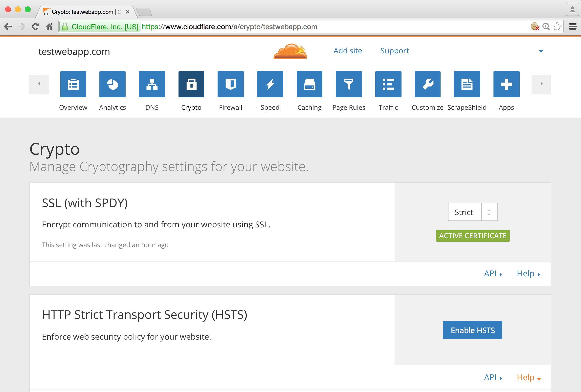Image resolution: width=581 pixels, height=392 pixels.
Task: Open the Firewall shield icon
Action: pyautogui.click(x=230, y=84)
